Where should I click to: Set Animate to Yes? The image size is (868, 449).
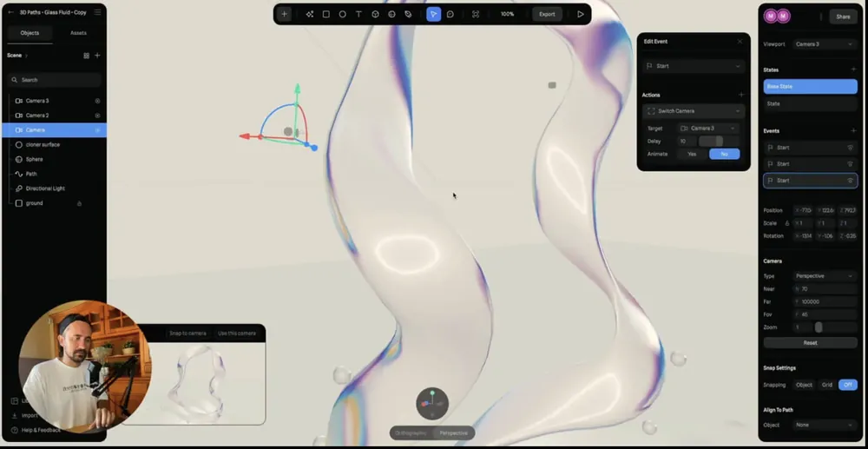coord(692,154)
